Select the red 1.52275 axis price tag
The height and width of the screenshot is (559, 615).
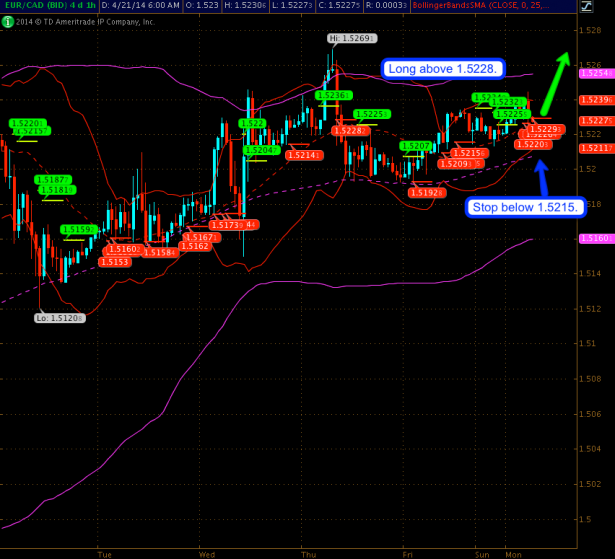click(x=597, y=120)
